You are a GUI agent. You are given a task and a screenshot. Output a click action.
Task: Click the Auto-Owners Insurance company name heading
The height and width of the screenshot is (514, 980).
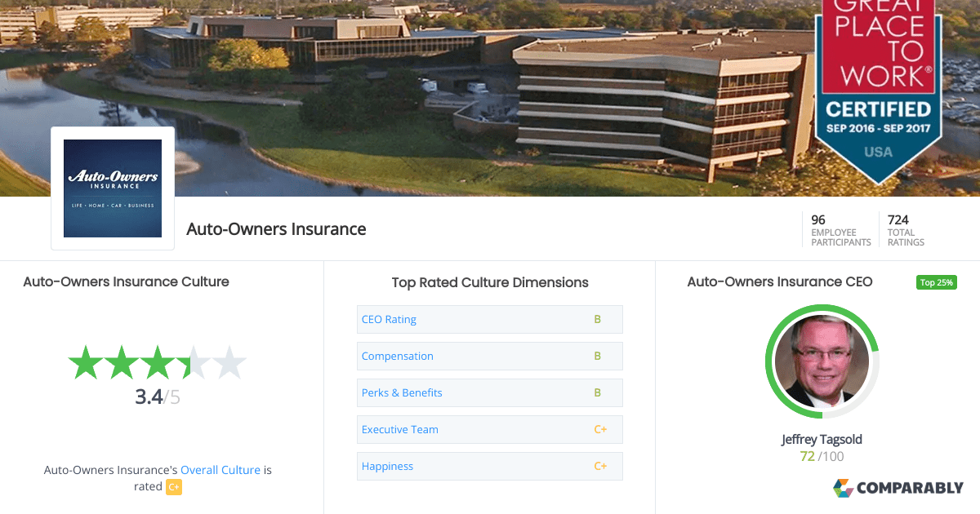tap(276, 229)
